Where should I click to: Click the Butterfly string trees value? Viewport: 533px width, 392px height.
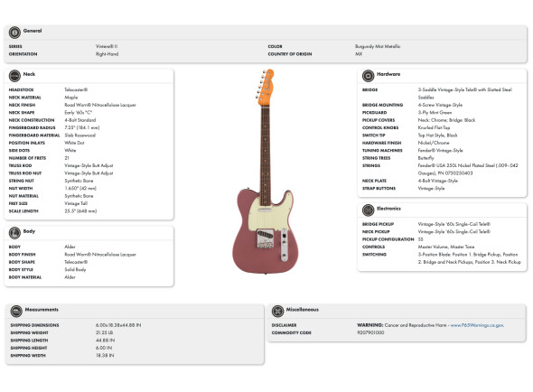click(425, 158)
